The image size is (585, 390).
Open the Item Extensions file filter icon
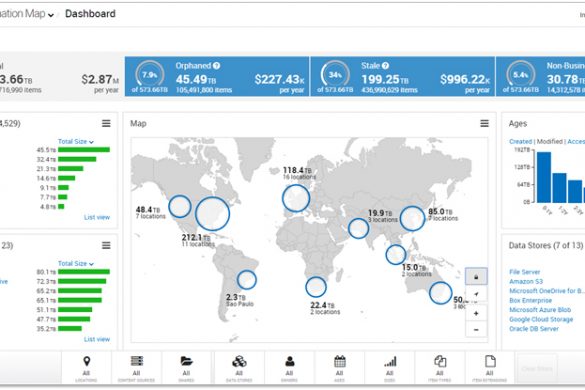pyautogui.click(x=490, y=361)
